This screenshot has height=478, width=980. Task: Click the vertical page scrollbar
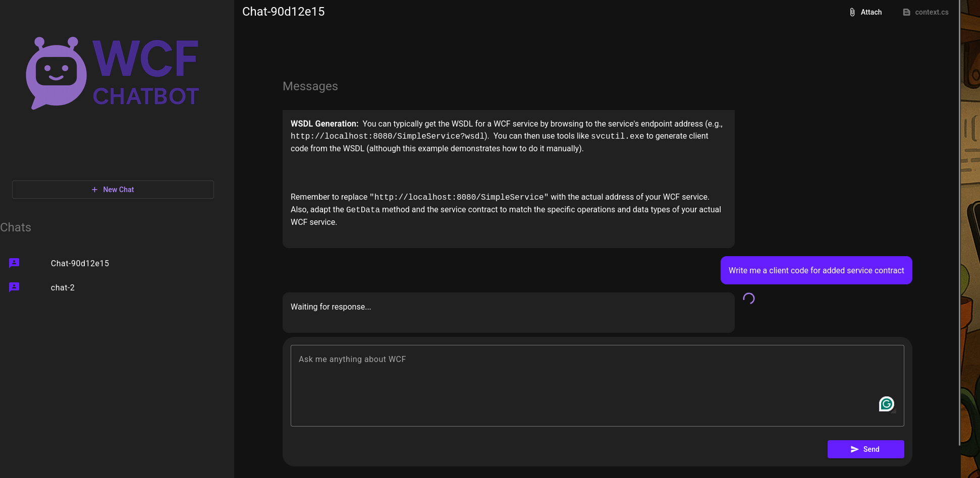pyautogui.click(x=959, y=222)
